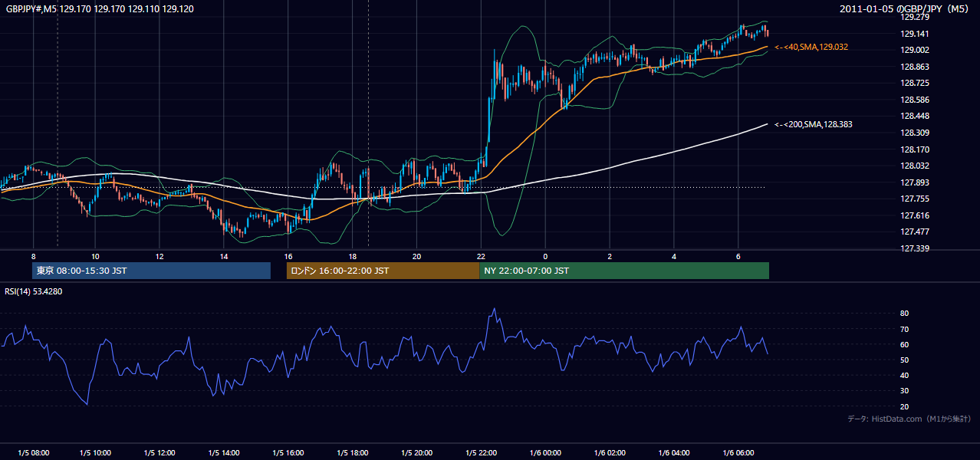The height and width of the screenshot is (460, 980).
Task: Click the 1/5 16:00 time label
Action: point(288,453)
